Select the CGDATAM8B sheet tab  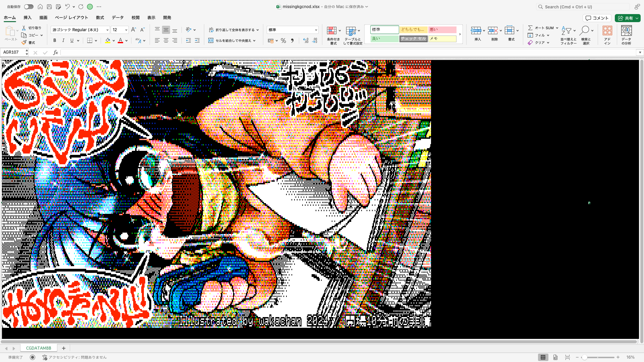tap(39, 348)
